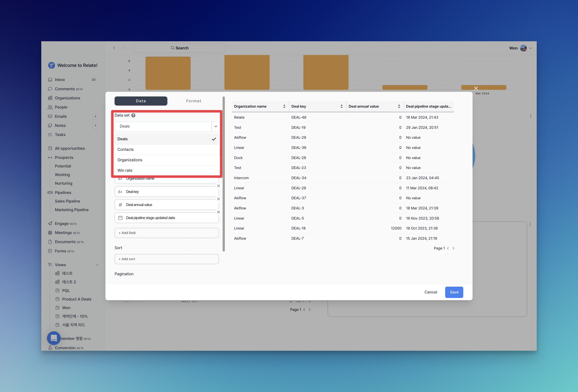Image resolution: width=578 pixels, height=392 pixels.
Task: Click the plus icon next to Emails
Action: point(95,116)
